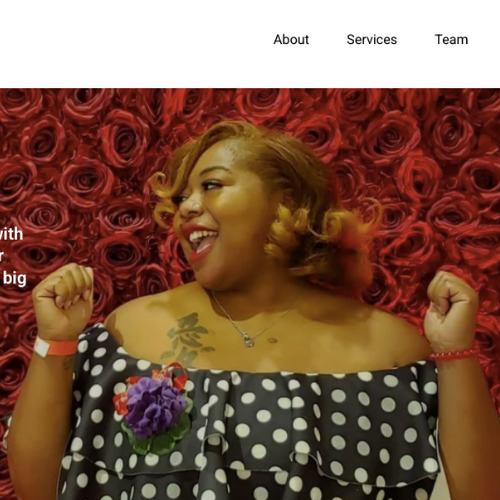Click the orange wristband on her wrist
Image resolution: width=500 pixels, height=500 pixels.
coord(55,347)
